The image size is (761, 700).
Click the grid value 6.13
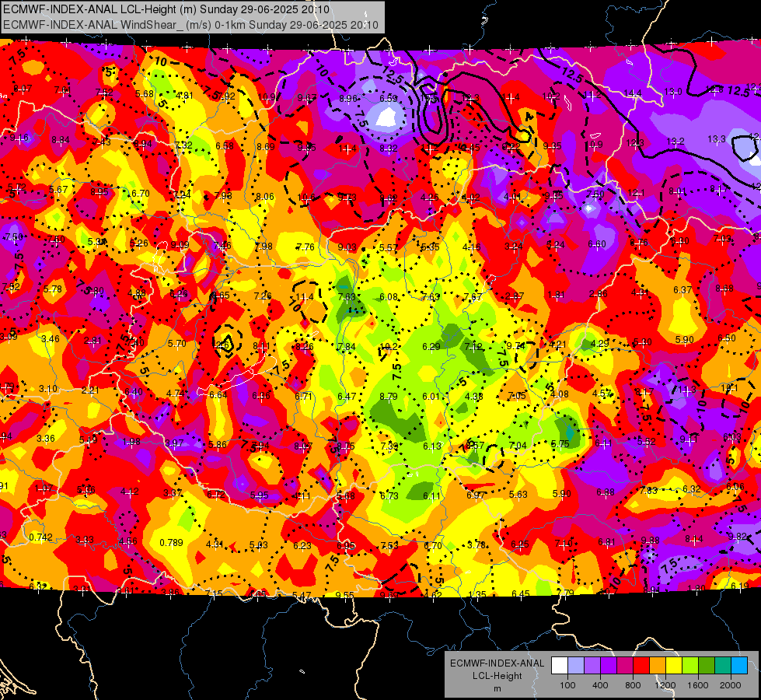432,446
